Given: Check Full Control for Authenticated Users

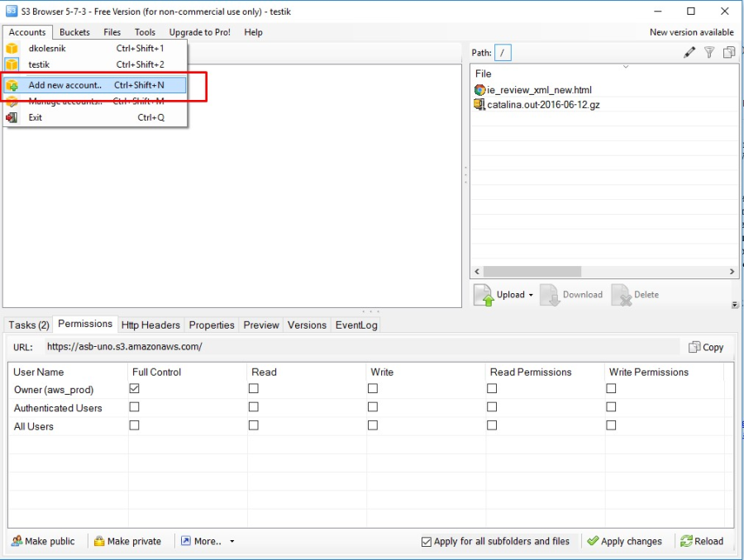Looking at the screenshot, I should (x=134, y=407).
